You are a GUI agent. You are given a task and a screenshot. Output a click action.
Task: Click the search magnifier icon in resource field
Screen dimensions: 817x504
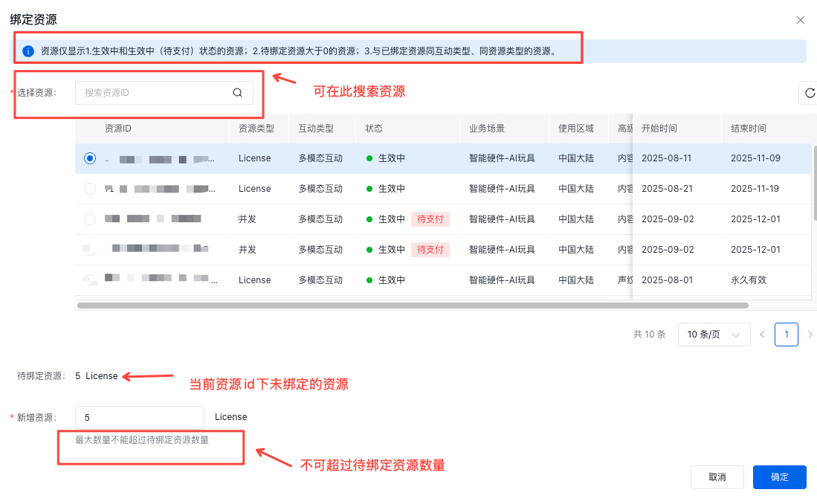(238, 93)
